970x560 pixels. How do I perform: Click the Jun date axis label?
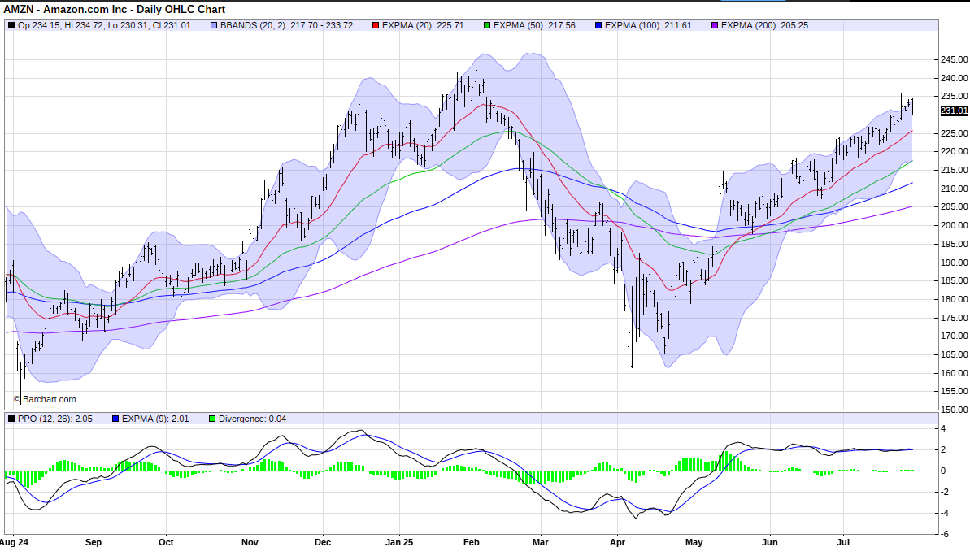tap(770, 542)
